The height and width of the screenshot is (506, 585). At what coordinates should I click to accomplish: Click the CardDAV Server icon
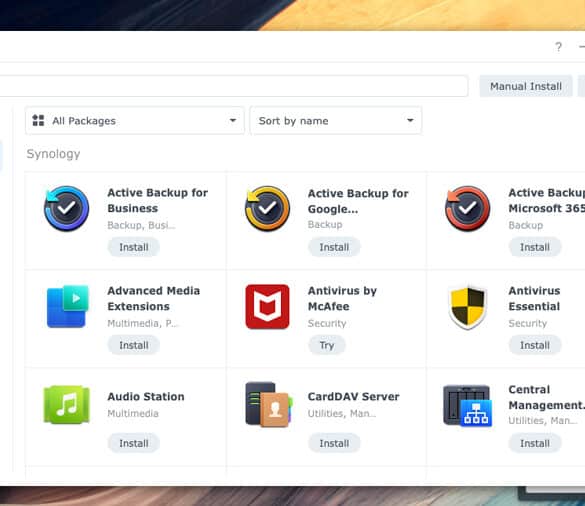(269, 405)
